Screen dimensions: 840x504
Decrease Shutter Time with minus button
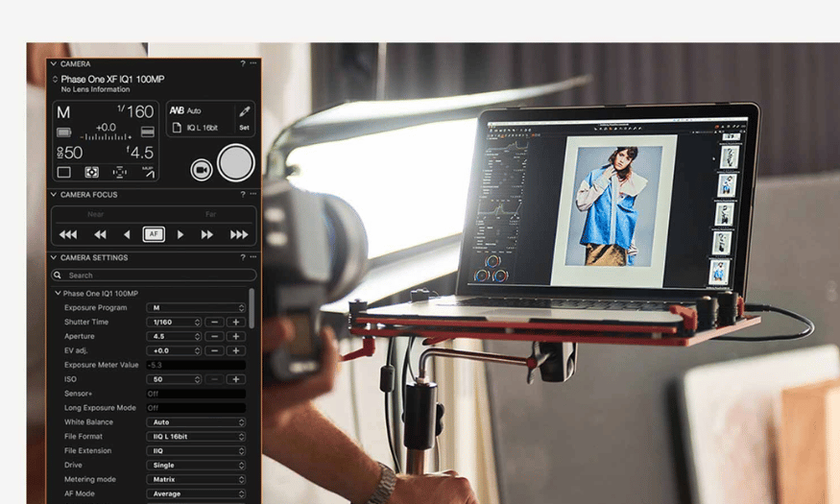click(x=214, y=323)
